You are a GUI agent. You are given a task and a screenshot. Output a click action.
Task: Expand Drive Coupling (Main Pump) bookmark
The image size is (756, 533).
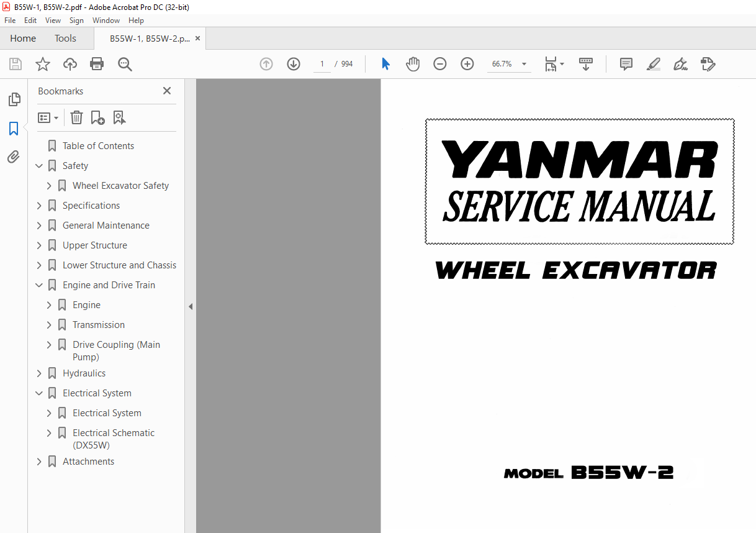click(x=49, y=345)
